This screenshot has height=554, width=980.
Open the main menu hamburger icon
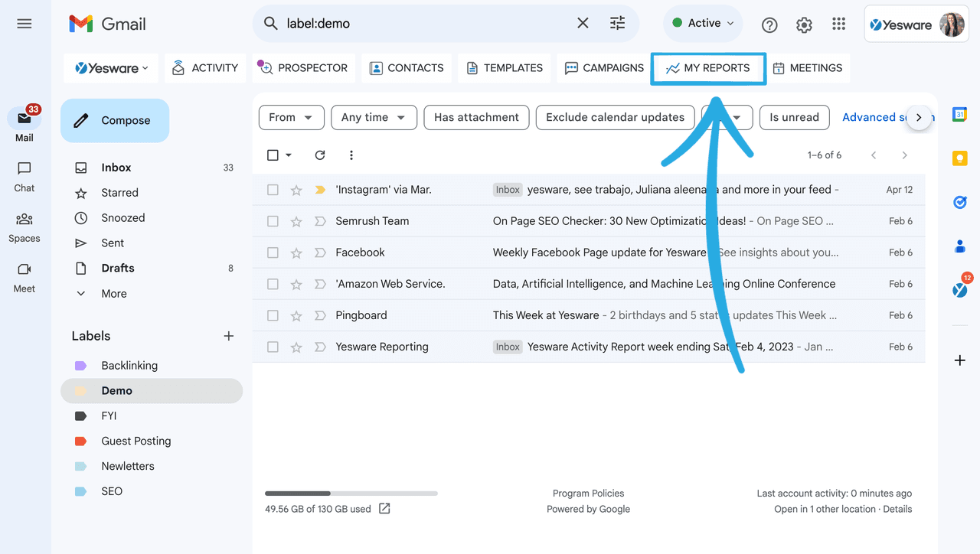[x=24, y=24]
